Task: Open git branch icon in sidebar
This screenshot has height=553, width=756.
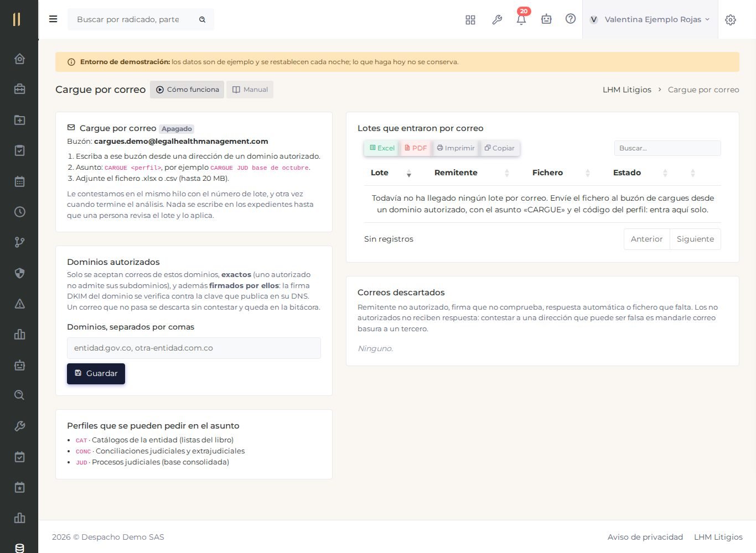Action: (19, 242)
